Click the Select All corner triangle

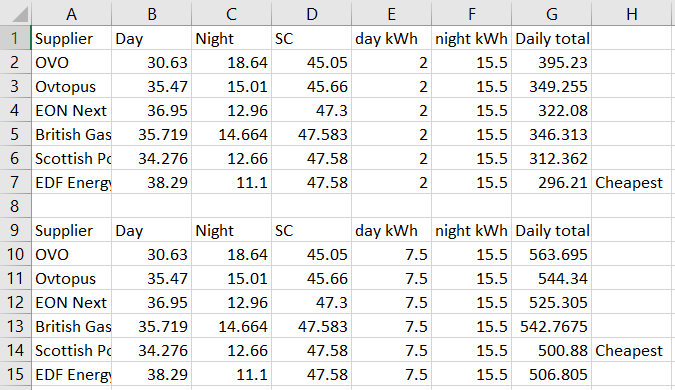pyautogui.click(x=19, y=14)
